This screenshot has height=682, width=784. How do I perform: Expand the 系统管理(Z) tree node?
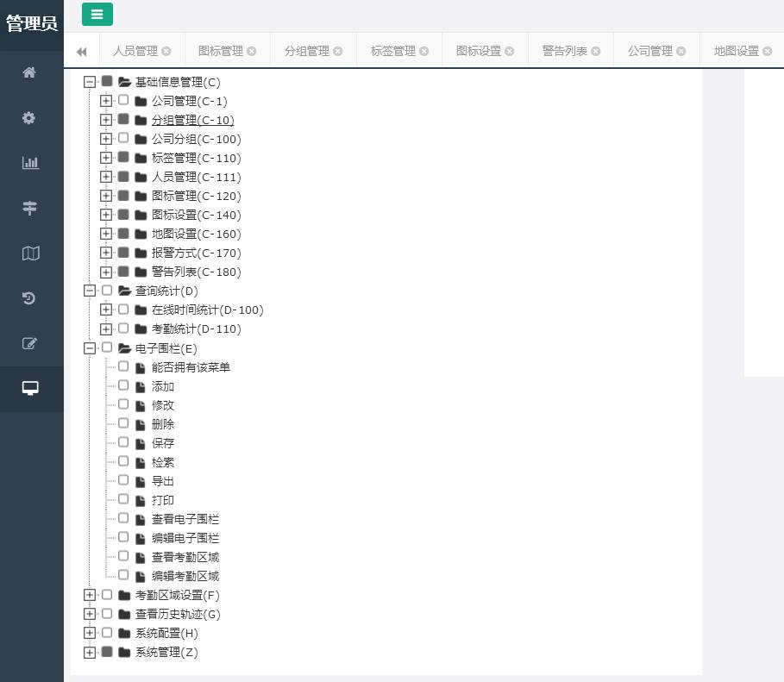90,652
